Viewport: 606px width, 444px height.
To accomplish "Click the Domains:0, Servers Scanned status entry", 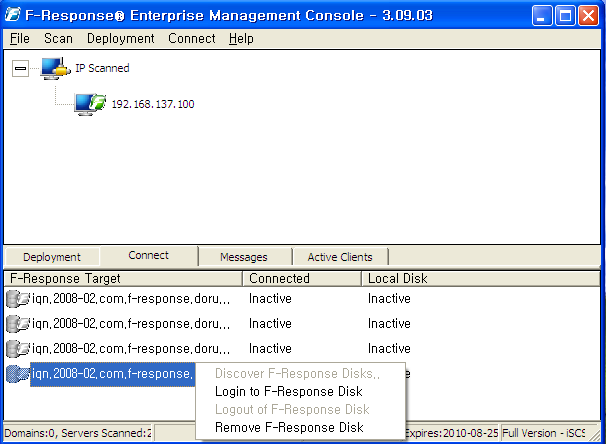I will [x=78, y=433].
